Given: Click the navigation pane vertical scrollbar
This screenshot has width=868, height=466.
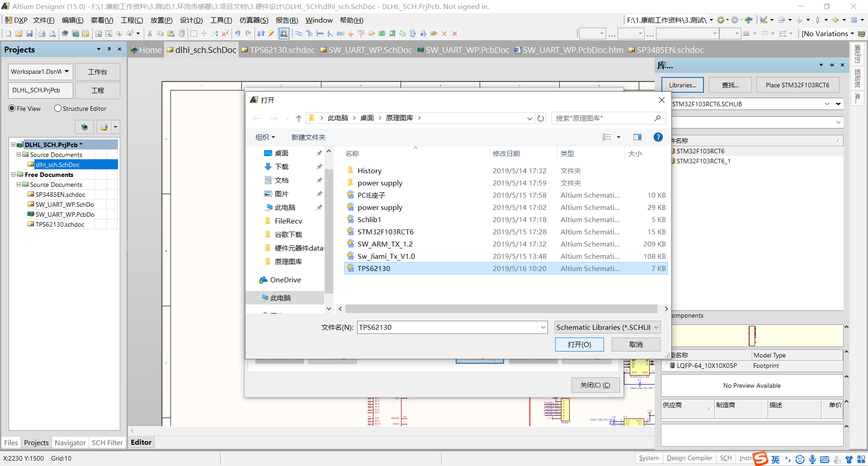Looking at the screenshot, I should pyautogui.click(x=329, y=231).
